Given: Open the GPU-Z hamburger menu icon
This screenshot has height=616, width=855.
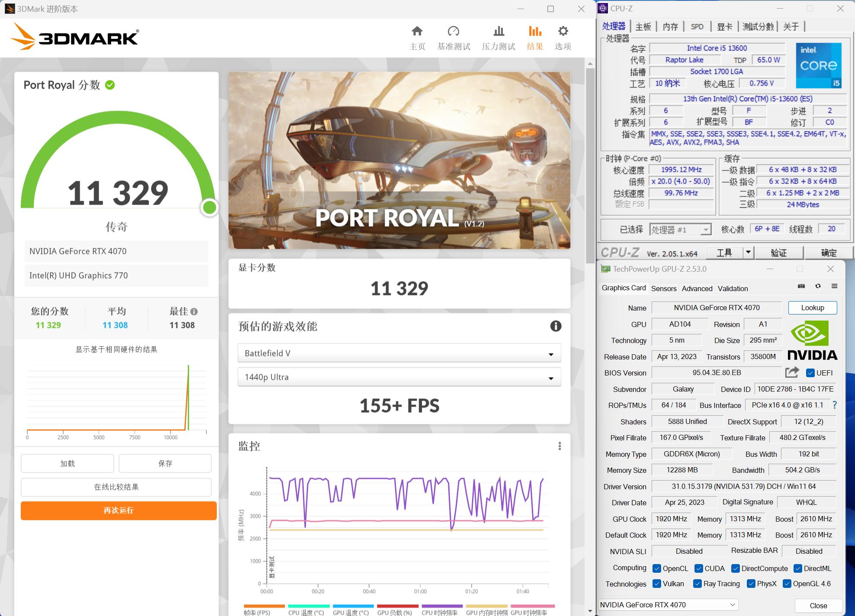Looking at the screenshot, I should [x=834, y=286].
